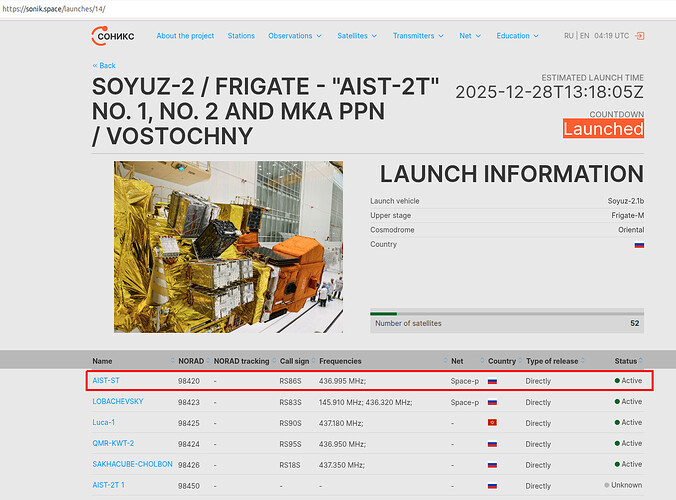Click the country flag under Launch Information
Screen dimensions: 676x500
point(638,245)
